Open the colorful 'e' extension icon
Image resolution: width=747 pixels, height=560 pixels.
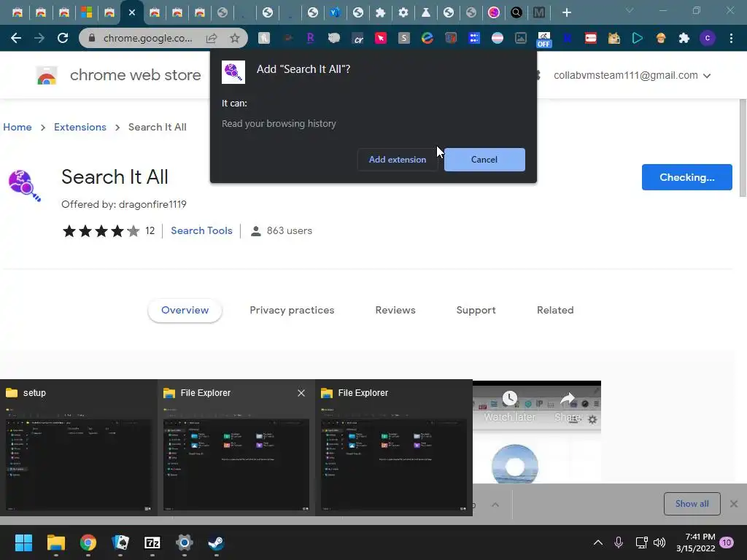coord(427,38)
